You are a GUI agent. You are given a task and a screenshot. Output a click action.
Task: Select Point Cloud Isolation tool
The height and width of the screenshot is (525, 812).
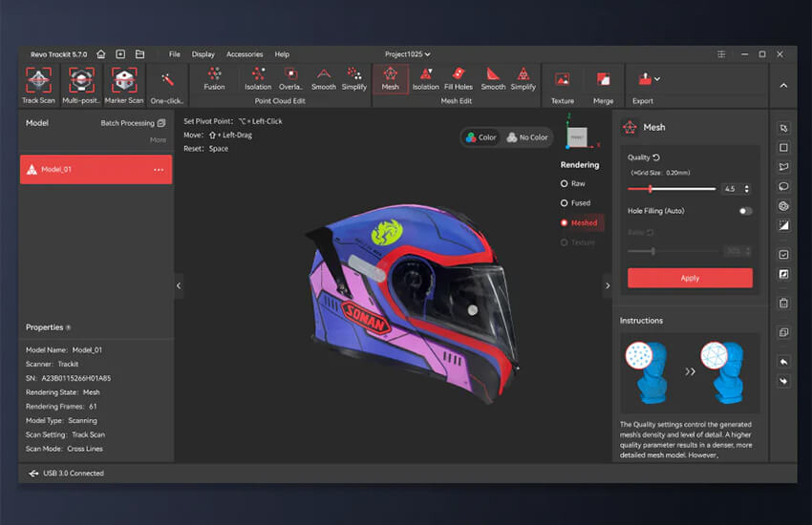coord(258,79)
